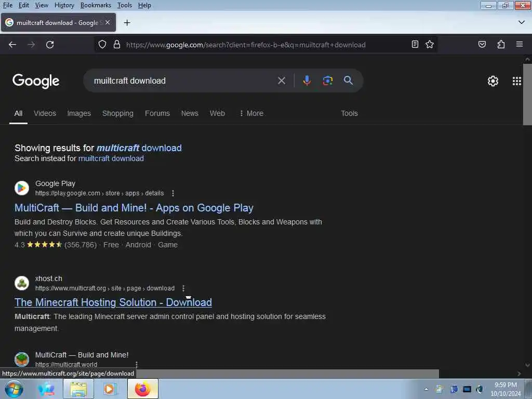Close the muiltcraft download tab
532x399 pixels.
click(x=108, y=22)
